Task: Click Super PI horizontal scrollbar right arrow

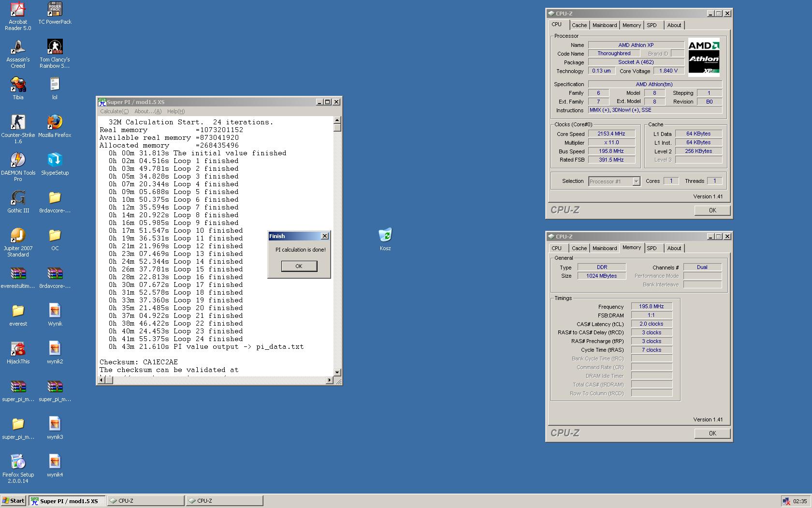Action: coord(330,380)
